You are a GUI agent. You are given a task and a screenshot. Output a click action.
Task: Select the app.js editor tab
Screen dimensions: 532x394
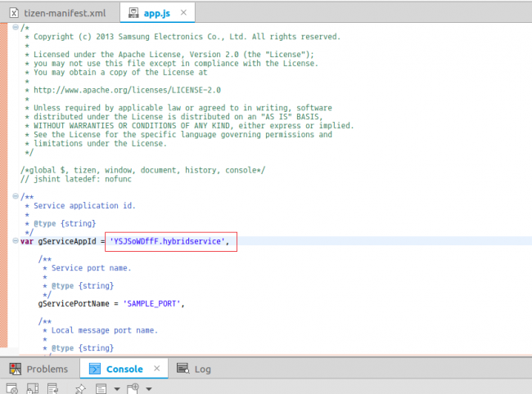point(154,12)
